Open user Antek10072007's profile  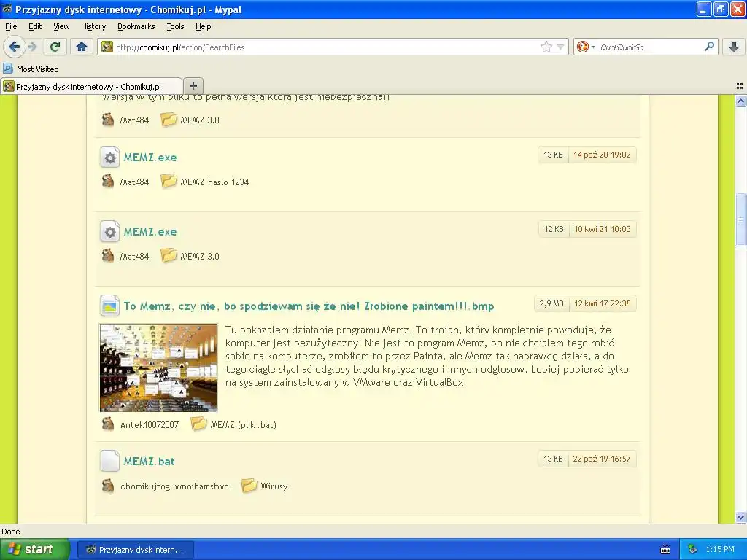pyautogui.click(x=150, y=425)
